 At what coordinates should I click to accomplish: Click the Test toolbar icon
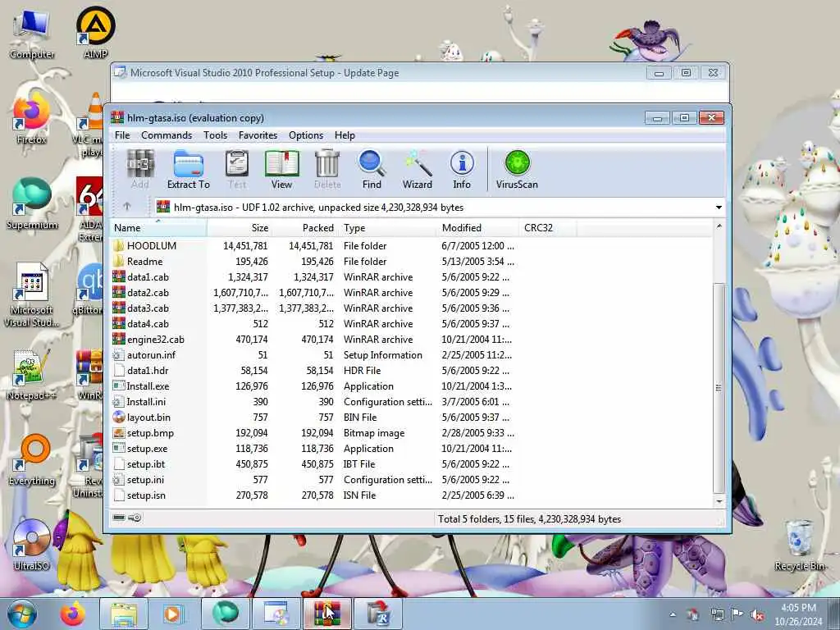click(x=237, y=170)
